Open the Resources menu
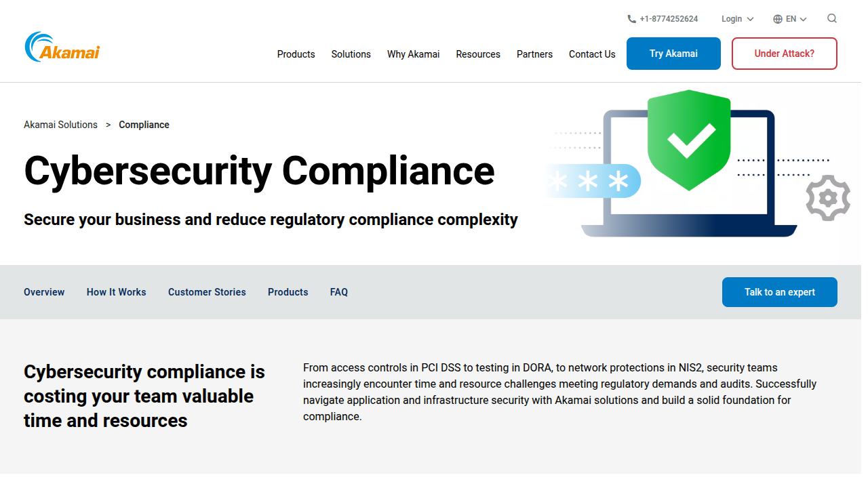This screenshot has width=868, height=488. (x=478, y=54)
